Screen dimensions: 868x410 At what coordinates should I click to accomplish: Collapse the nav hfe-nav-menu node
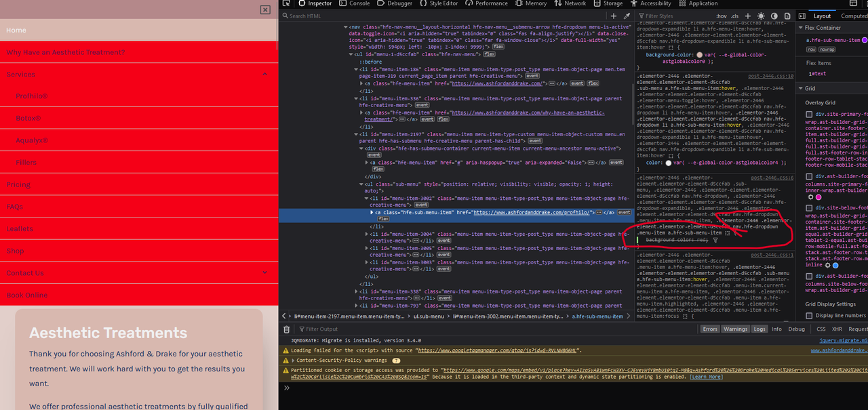345,26
